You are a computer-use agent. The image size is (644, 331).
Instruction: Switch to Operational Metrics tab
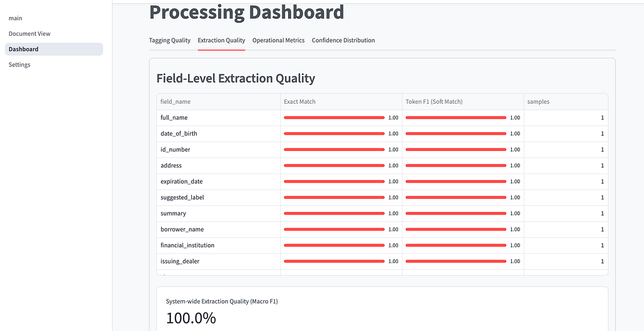click(279, 40)
